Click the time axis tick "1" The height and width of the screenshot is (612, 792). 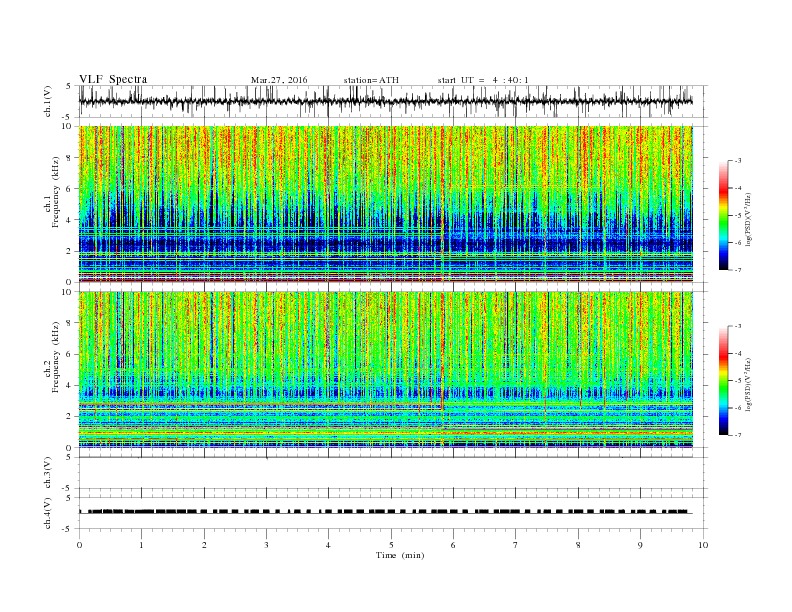coord(141,545)
